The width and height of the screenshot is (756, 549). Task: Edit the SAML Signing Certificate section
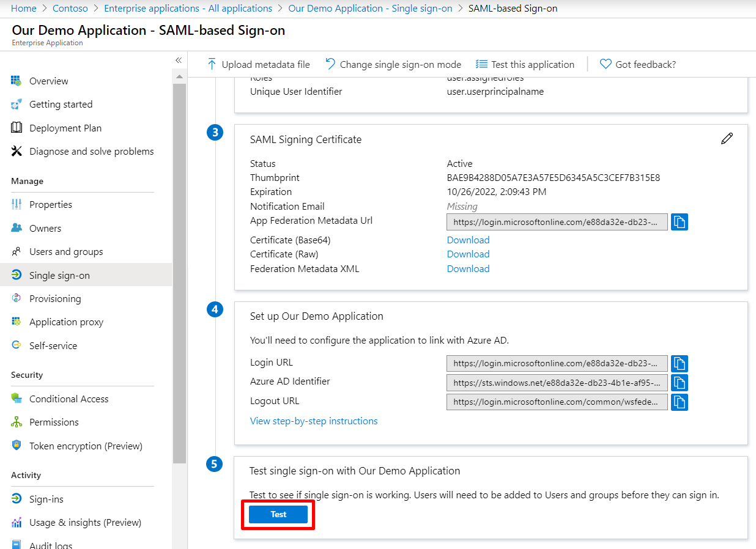pos(726,139)
